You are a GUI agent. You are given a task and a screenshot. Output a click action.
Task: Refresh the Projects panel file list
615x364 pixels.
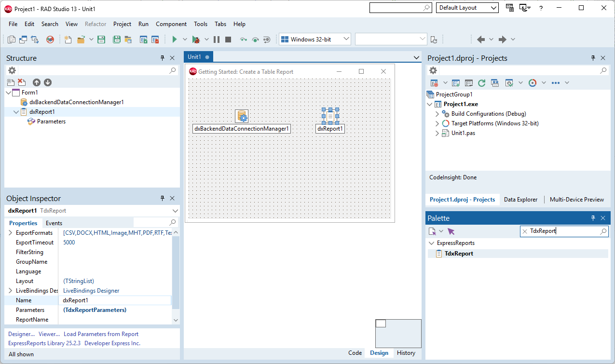click(481, 82)
